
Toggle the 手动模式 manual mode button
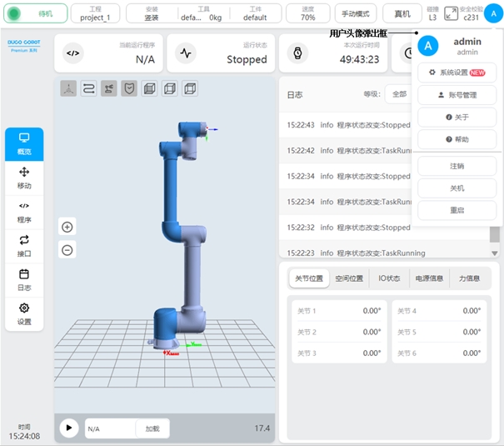click(x=356, y=13)
